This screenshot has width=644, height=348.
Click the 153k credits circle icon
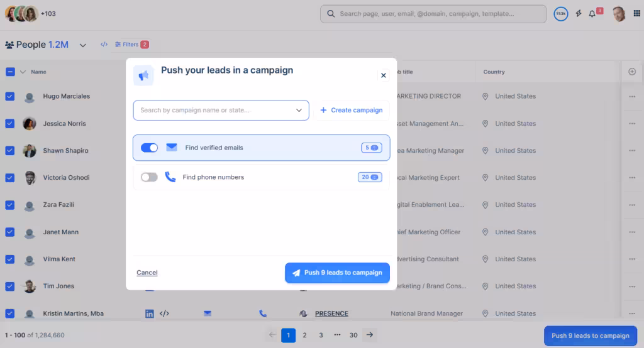[x=560, y=14]
